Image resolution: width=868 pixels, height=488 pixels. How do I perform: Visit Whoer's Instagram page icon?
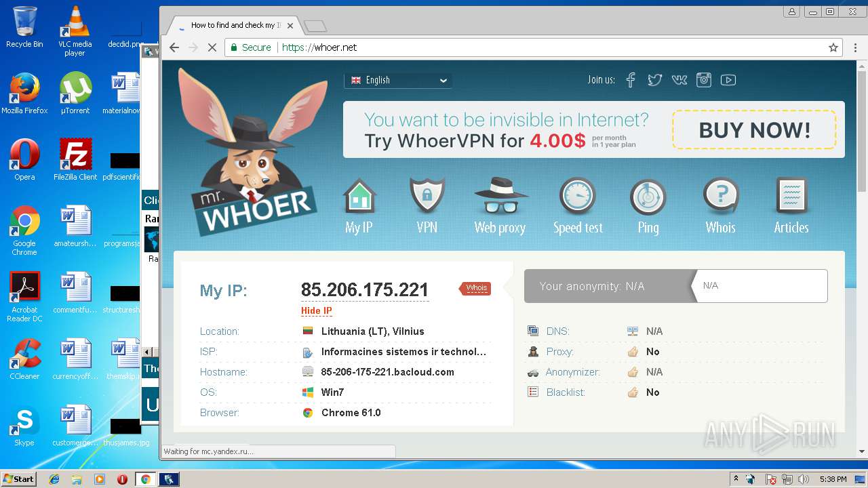[704, 80]
